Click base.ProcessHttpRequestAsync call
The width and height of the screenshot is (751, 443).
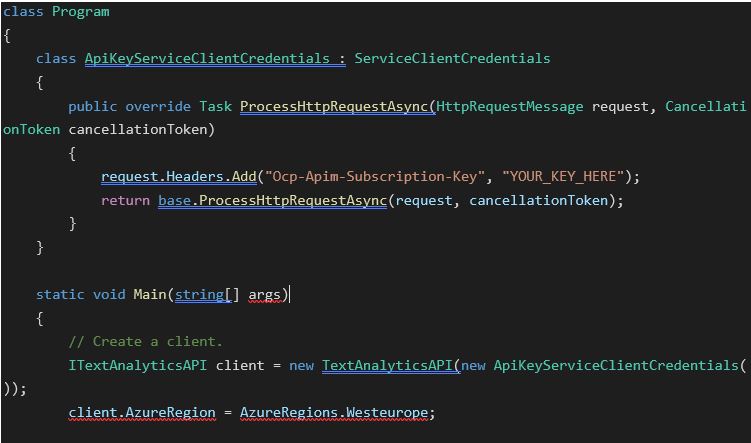pos(272,200)
